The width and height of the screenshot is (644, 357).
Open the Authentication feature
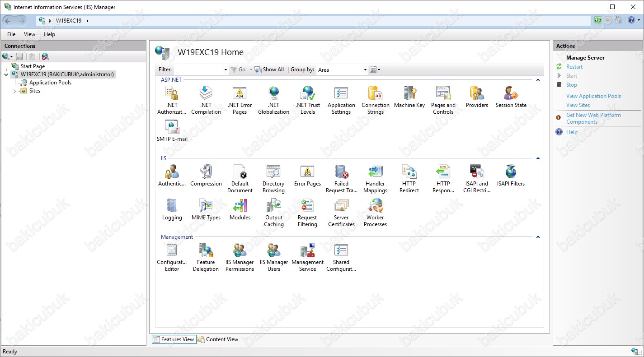point(172,176)
